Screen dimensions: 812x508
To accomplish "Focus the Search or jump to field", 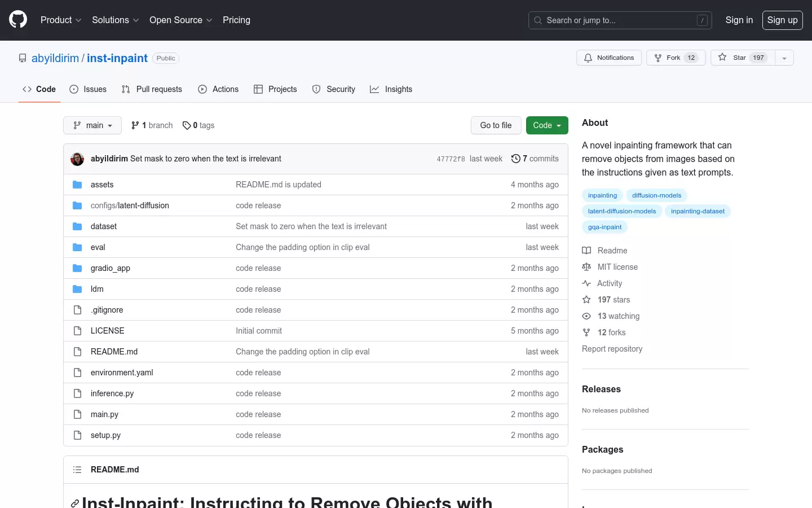I will point(620,20).
